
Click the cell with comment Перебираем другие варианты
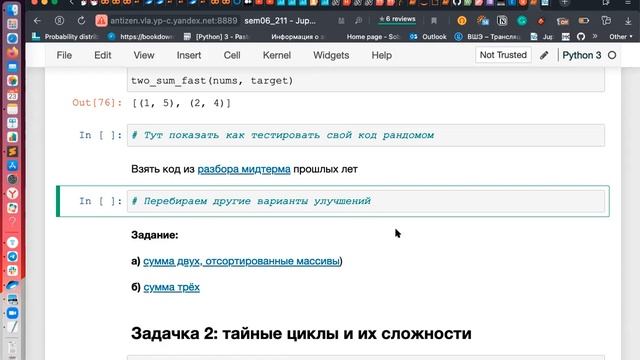[x=366, y=201]
